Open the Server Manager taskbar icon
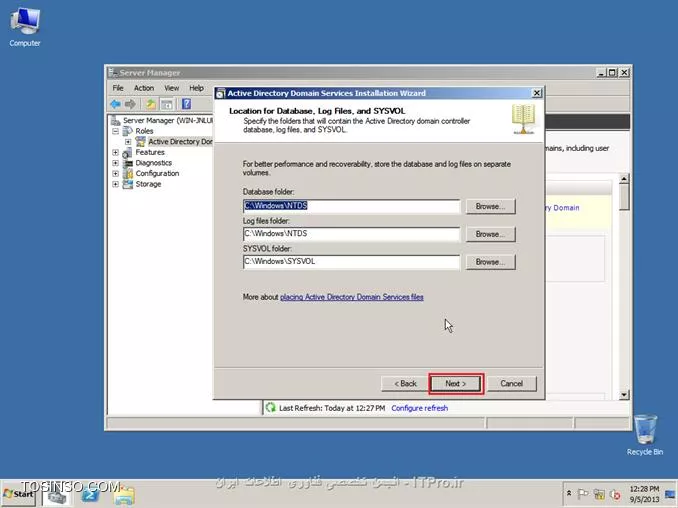This screenshot has height=508, width=678. (57, 495)
